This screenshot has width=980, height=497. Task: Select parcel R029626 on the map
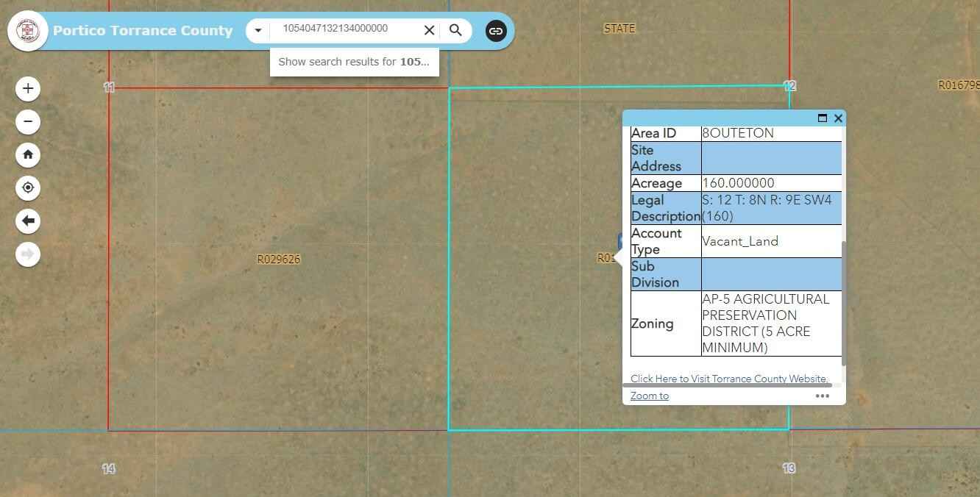click(x=278, y=259)
